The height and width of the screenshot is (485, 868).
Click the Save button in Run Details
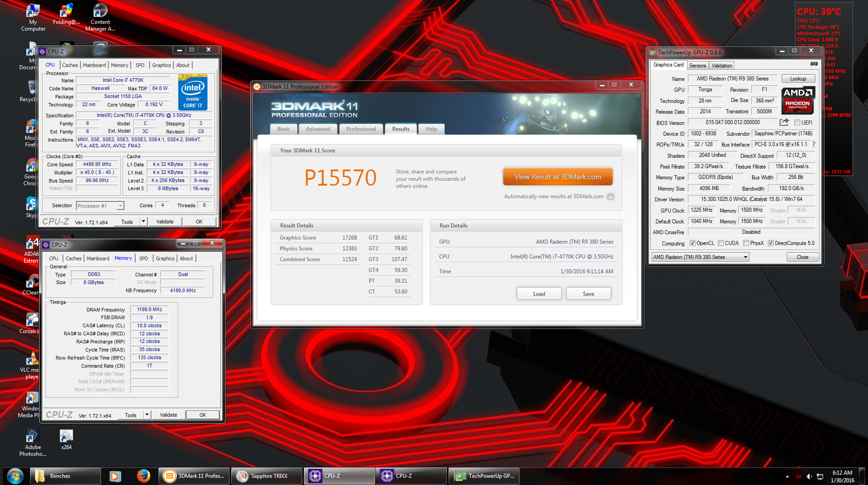(588, 294)
